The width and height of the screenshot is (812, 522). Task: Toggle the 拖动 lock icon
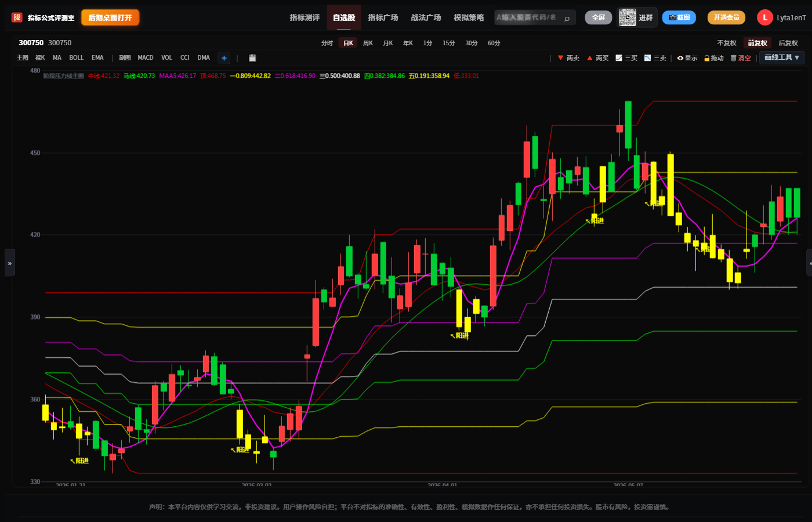click(714, 58)
